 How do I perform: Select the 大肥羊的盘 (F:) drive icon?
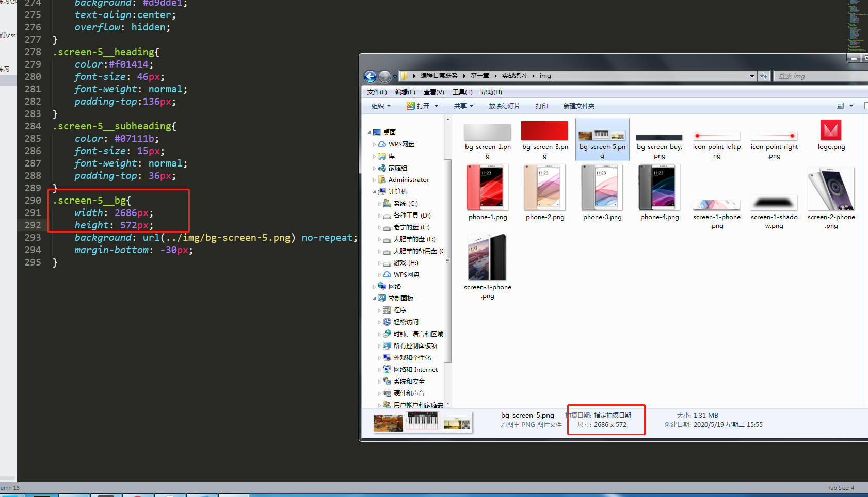coord(387,239)
